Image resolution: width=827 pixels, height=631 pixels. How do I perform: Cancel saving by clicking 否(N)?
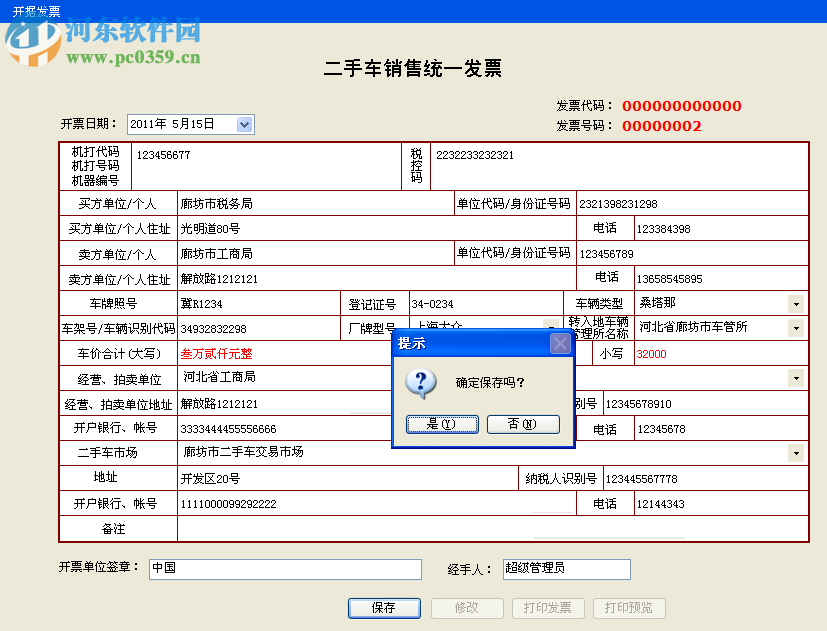523,424
